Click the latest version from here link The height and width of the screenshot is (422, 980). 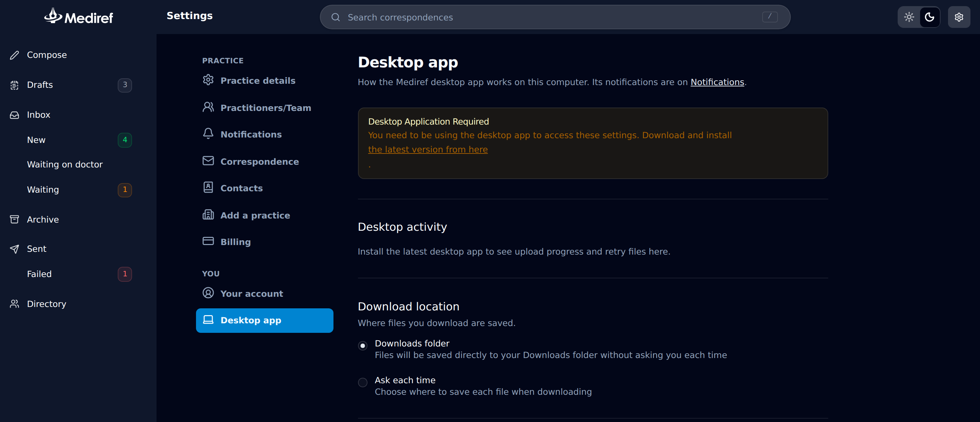428,149
